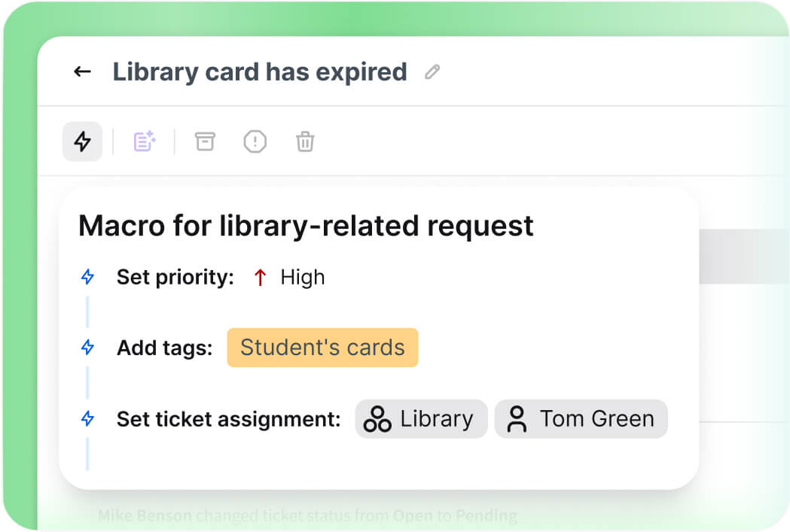Screen dimensions: 790x532
Task: Click the lightning icon beside Add tags
Action: (x=87, y=348)
